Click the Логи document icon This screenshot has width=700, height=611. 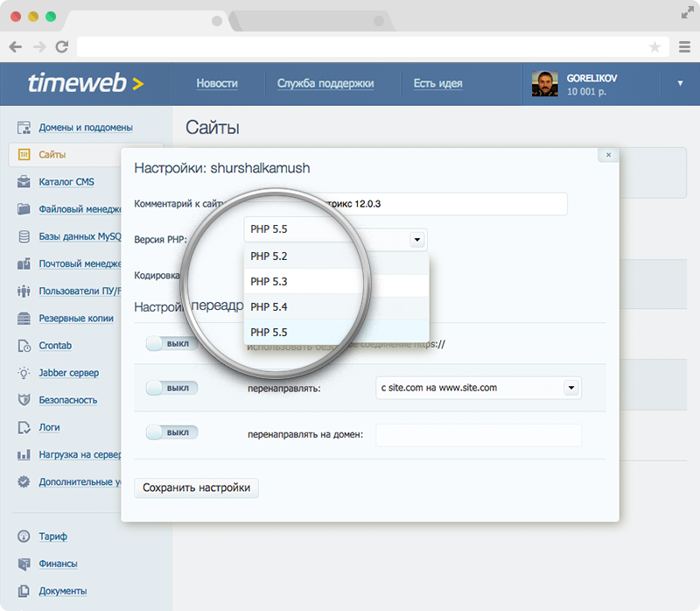tap(24, 427)
